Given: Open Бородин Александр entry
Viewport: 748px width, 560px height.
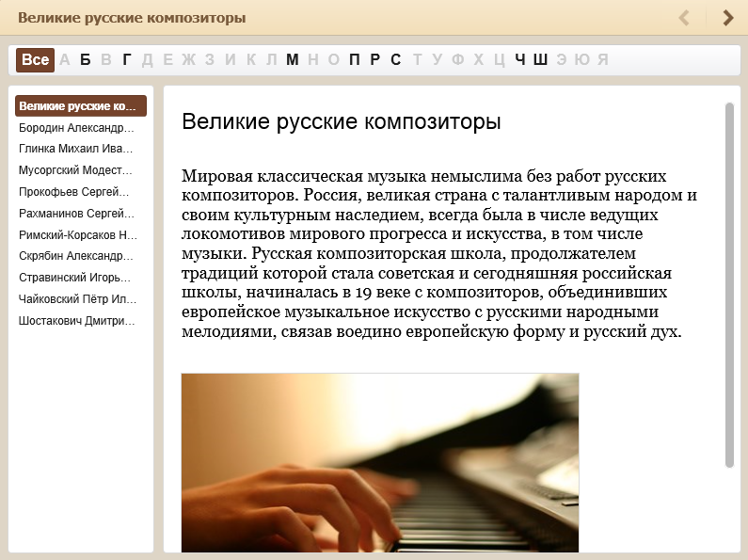Looking at the screenshot, I should (76, 128).
